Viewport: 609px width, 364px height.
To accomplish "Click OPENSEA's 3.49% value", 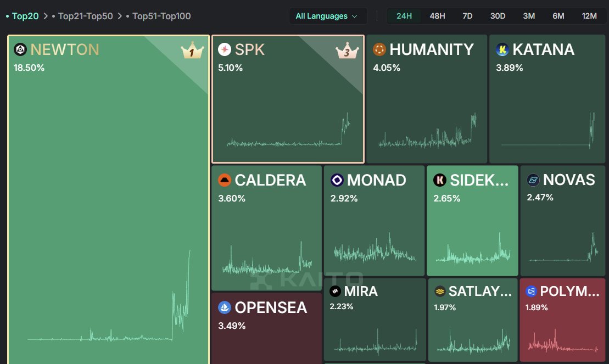I will 232,326.
